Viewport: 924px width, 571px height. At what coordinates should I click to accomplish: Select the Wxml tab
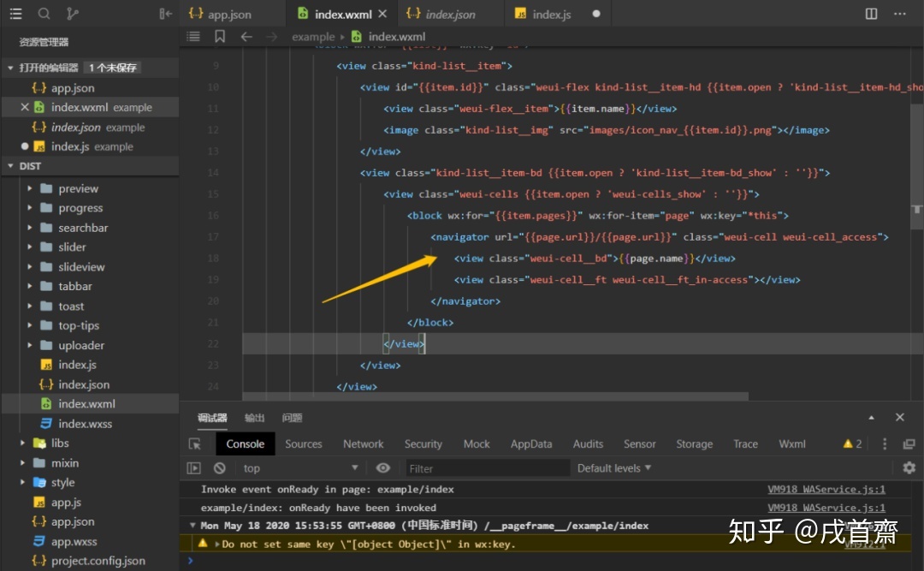(791, 444)
